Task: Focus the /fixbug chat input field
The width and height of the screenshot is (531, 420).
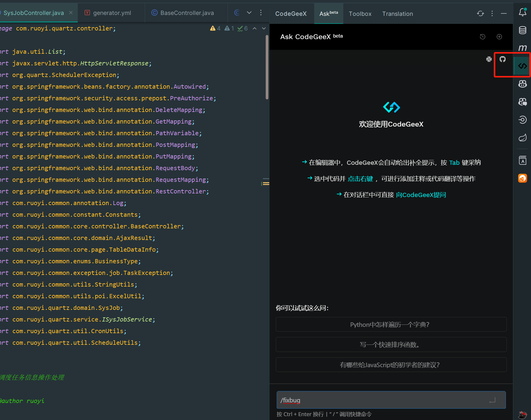Action: point(391,400)
